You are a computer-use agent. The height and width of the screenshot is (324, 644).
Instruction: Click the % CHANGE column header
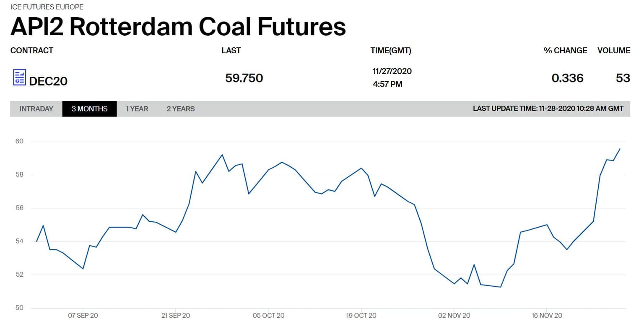click(565, 51)
